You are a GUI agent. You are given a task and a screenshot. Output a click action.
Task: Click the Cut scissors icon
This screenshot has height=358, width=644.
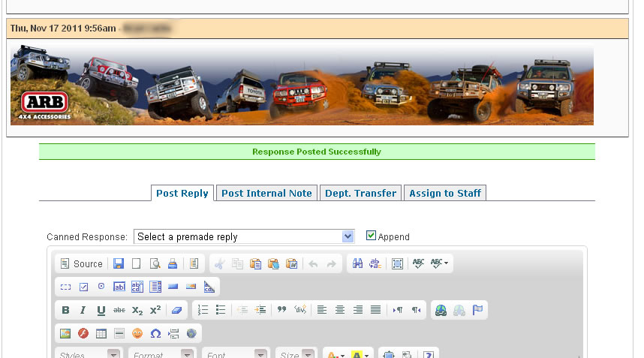[220, 263]
